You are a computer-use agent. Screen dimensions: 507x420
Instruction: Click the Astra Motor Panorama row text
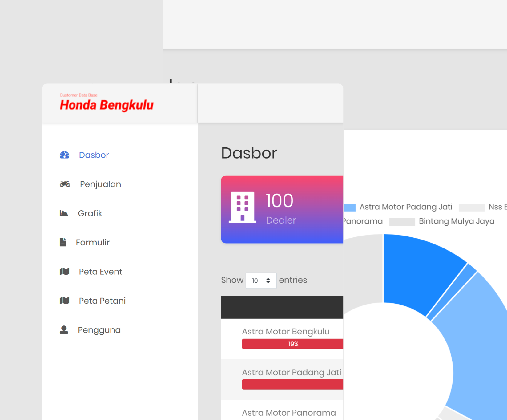[289, 413]
